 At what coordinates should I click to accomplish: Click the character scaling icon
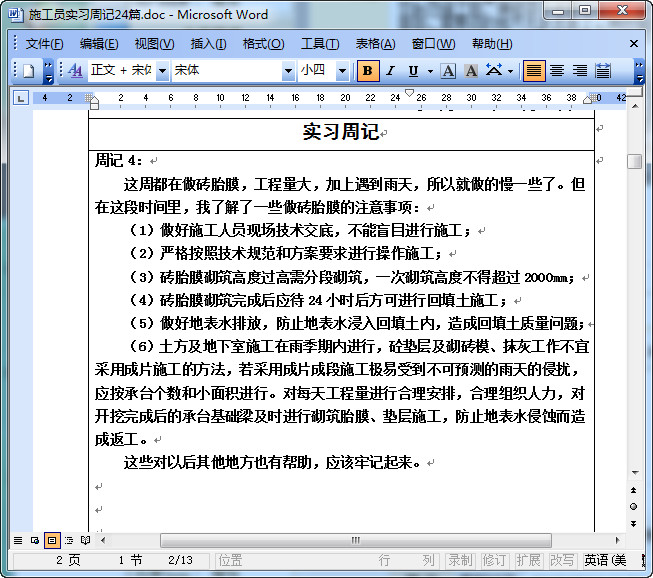(494, 70)
